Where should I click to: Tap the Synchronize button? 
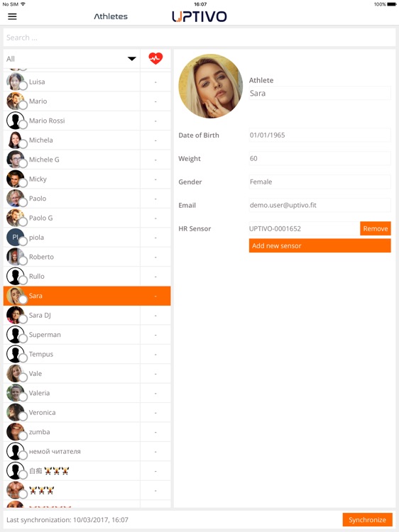tap(367, 520)
